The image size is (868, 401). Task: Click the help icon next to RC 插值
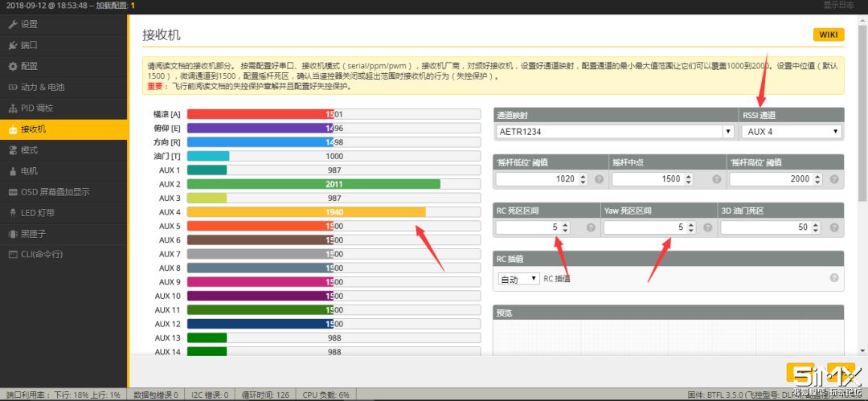coord(833,277)
